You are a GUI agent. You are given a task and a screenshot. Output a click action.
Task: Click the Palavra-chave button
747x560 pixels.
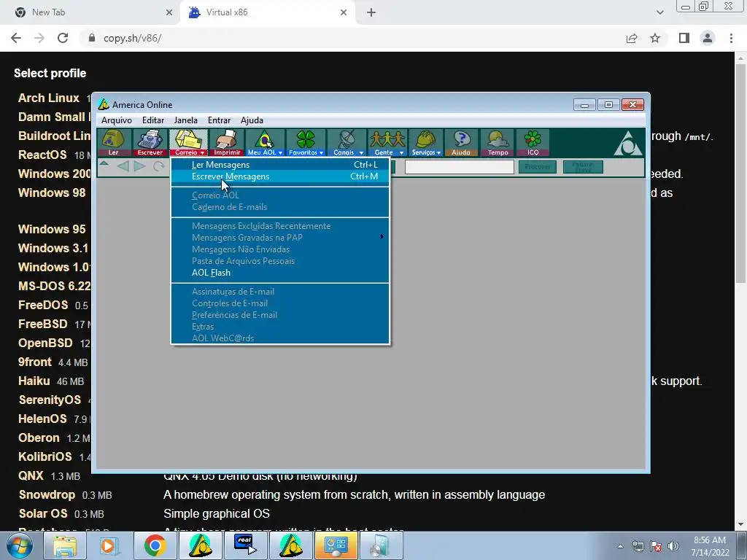(583, 167)
